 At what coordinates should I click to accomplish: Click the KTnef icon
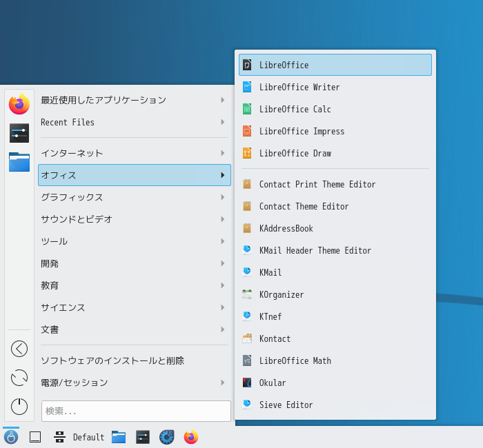tap(247, 316)
